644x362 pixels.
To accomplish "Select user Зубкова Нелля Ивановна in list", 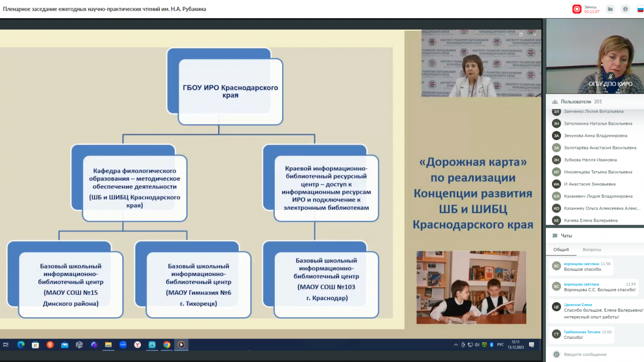I will 590,160.
